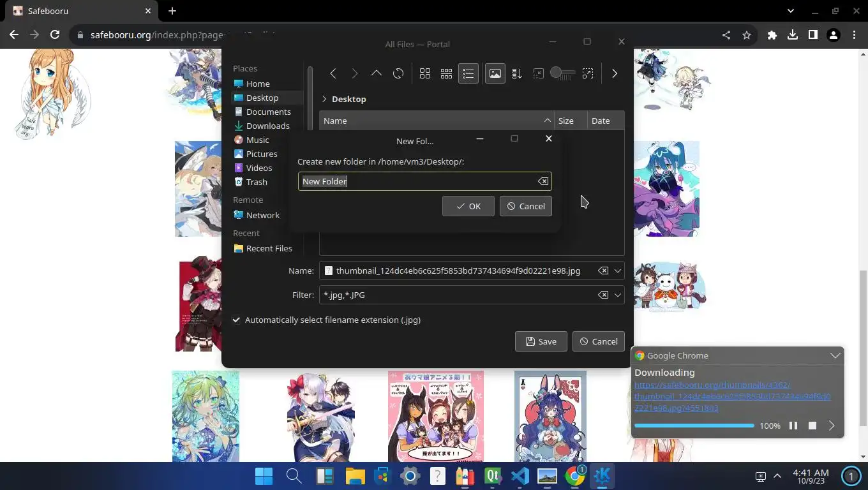
Task: Click the zoom out icon left of slider
Action: coord(539,74)
